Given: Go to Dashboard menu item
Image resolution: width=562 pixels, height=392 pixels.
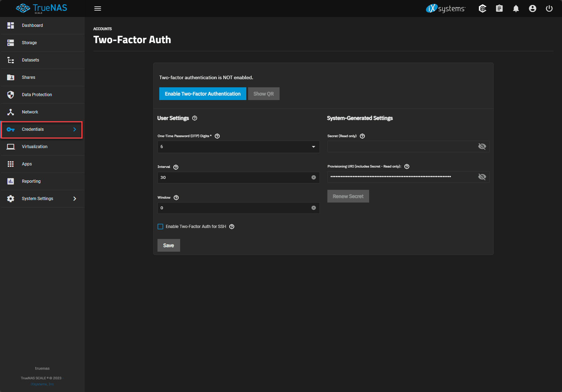Looking at the screenshot, I should pos(42,25).
